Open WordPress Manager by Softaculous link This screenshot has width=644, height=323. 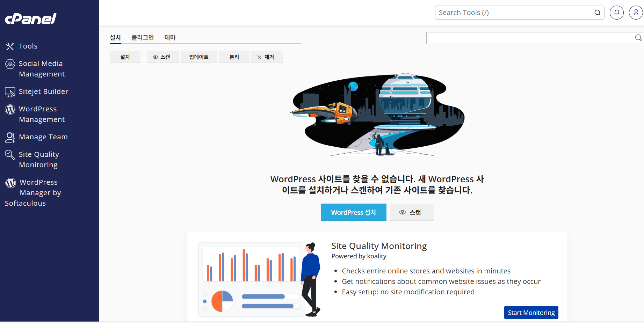pos(33,193)
